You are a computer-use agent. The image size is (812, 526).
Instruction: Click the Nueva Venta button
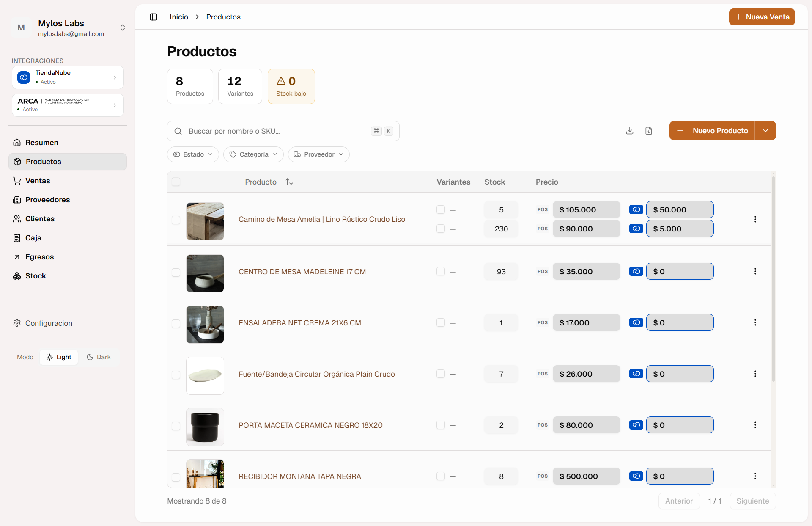point(762,17)
